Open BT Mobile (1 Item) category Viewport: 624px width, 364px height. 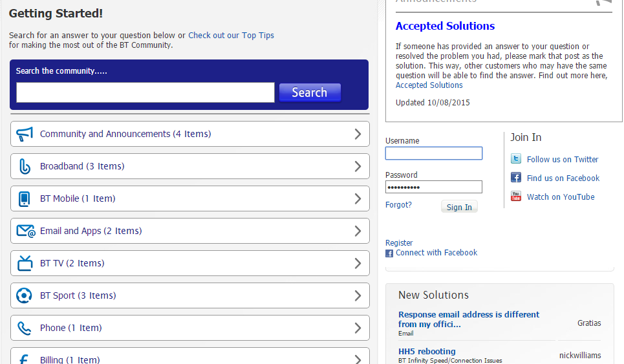pyautogui.click(x=78, y=198)
